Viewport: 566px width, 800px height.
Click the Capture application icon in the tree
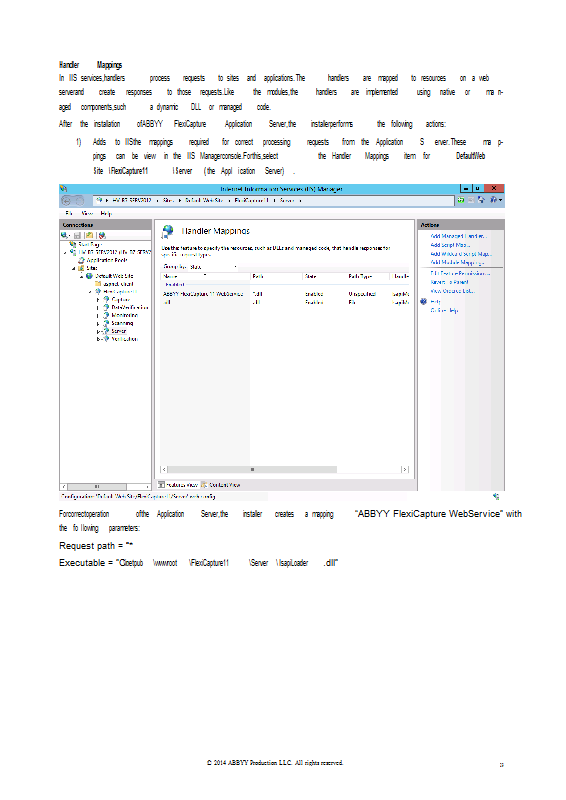tap(106, 299)
